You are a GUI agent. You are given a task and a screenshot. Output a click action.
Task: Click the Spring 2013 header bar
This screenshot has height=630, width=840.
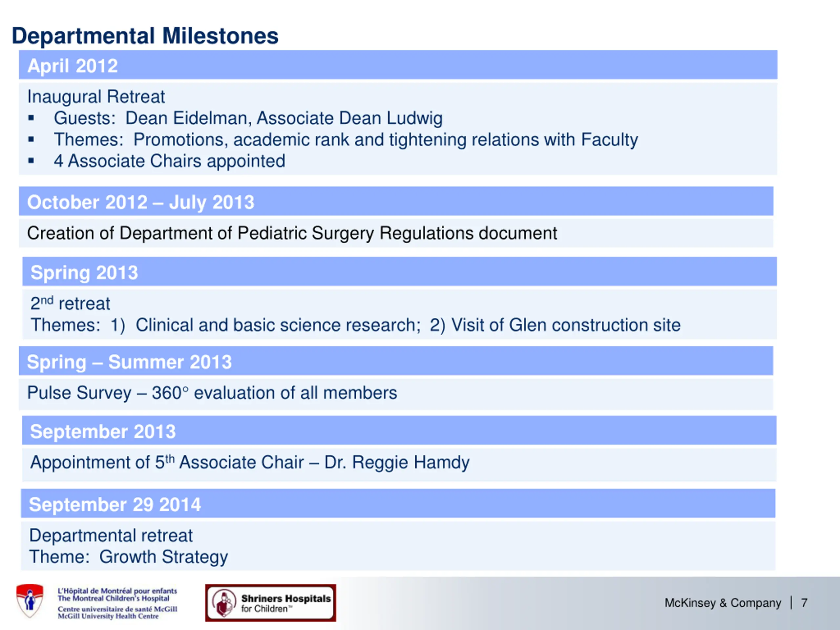pos(400,271)
